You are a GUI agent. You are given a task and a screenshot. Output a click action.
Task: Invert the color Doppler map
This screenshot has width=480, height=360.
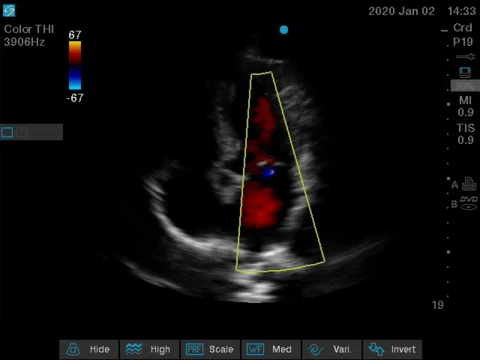pyautogui.click(x=392, y=349)
